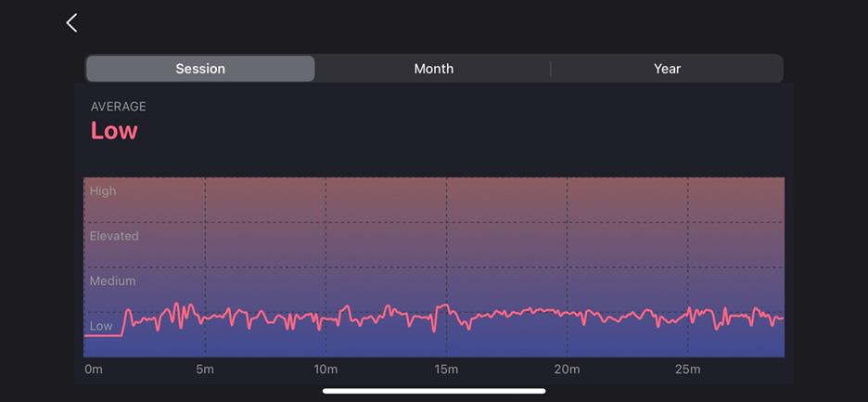The width and height of the screenshot is (868, 402).
Task: Tap the back arrow icon
Action: pos(72,23)
